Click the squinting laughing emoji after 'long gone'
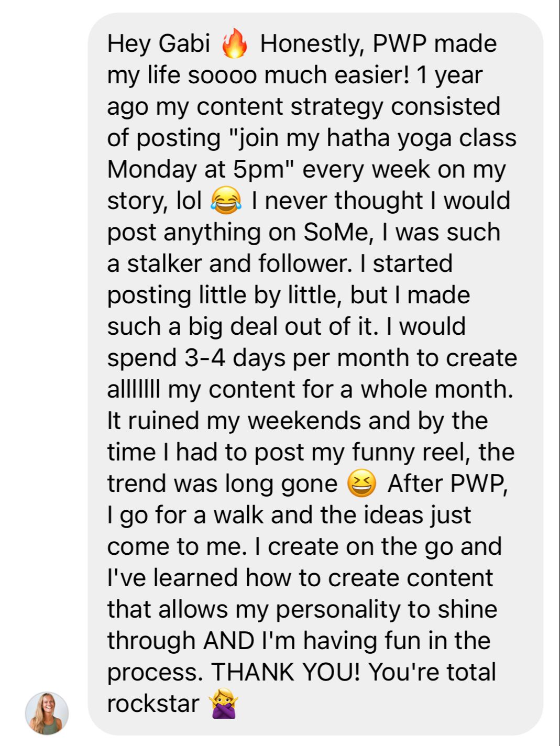 (362, 484)
